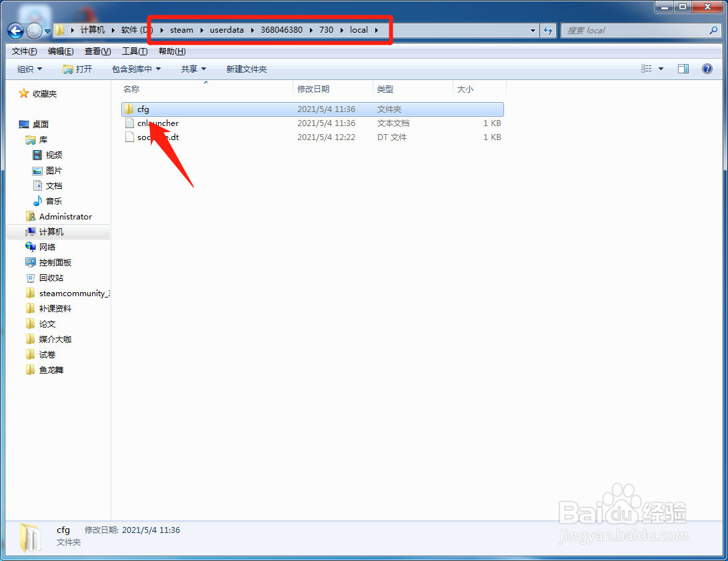Click the change view icon
This screenshot has height=561, width=728.
646,69
